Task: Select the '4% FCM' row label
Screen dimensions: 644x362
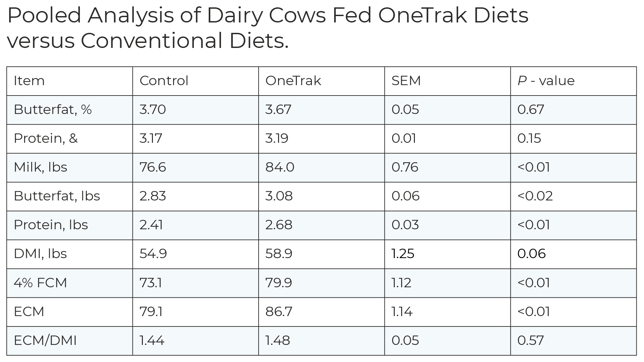Action: (40, 283)
